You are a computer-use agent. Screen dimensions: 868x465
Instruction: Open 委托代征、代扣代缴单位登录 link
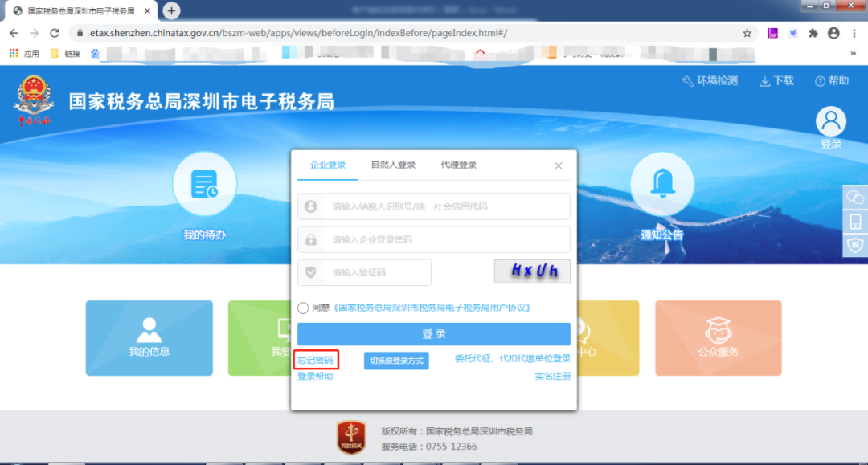pyautogui.click(x=513, y=358)
